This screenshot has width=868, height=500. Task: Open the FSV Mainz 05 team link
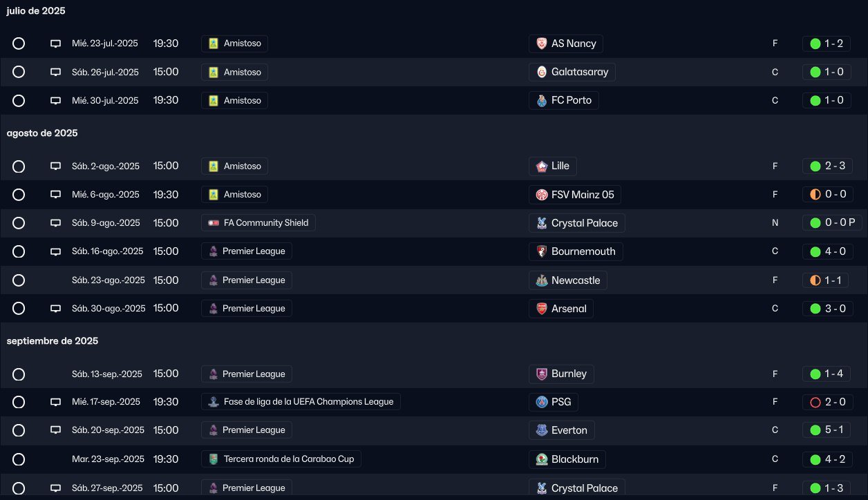(x=582, y=195)
